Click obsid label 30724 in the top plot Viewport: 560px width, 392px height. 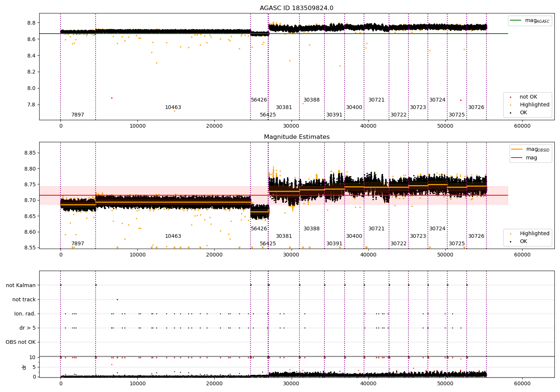point(437,100)
